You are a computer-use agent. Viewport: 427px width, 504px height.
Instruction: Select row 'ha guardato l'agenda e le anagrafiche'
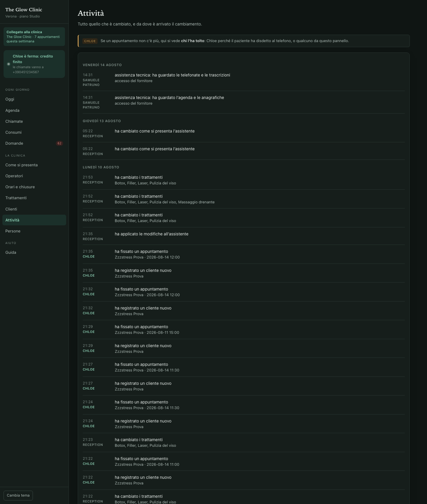(243, 102)
